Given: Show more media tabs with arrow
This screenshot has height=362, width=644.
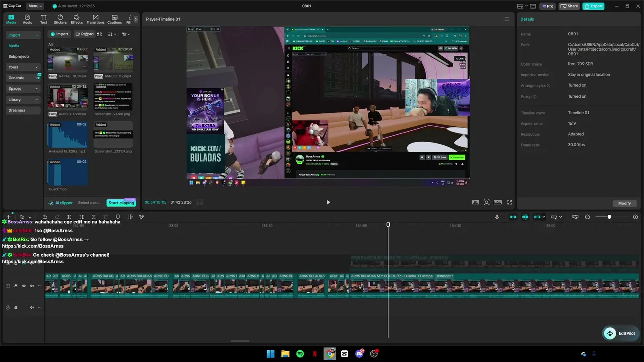Looking at the screenshot, I should tap(135, 19).
